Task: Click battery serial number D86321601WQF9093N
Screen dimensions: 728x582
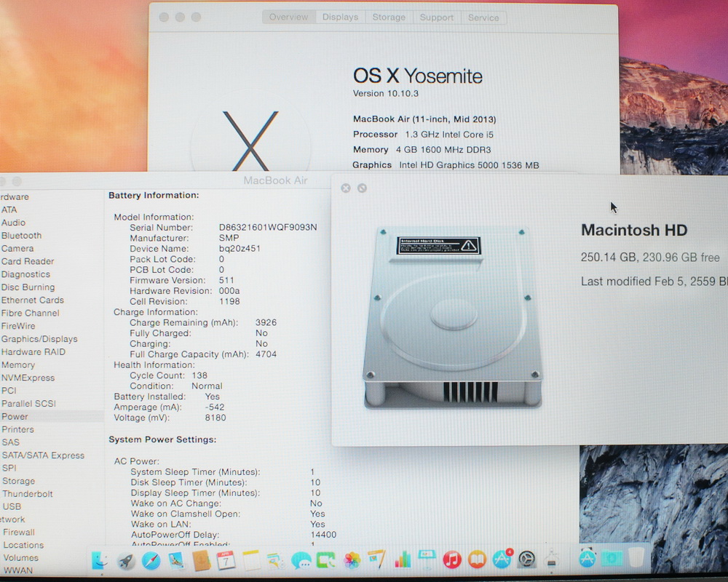Action: tap(268, 228)
